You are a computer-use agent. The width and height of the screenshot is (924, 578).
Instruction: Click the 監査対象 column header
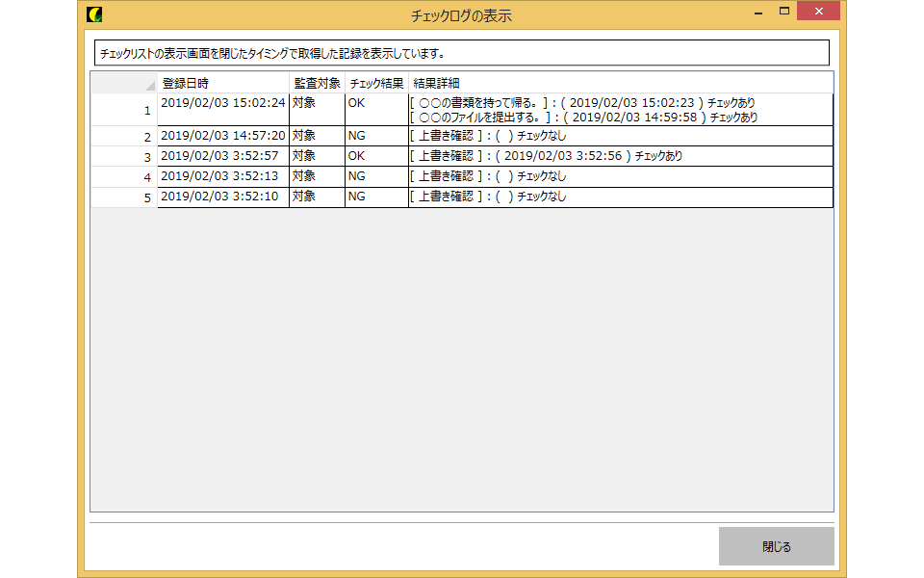(316, 83)
